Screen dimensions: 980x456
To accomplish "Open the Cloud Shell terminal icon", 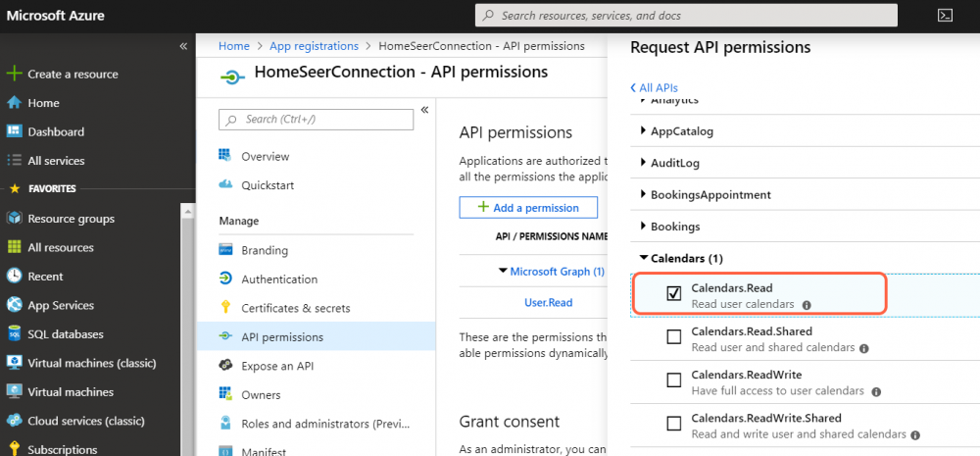I will click(x=946, y=16).
